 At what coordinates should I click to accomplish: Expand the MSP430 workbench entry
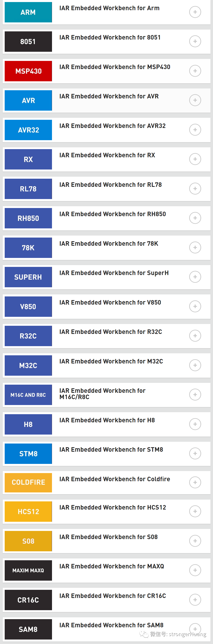click(195, 71)
